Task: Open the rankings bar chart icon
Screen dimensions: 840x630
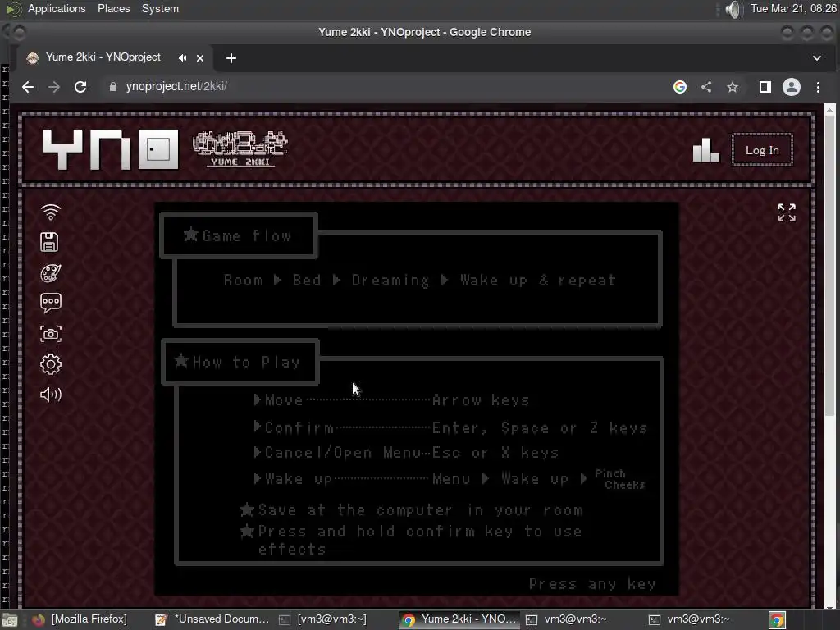Action: pos(706,150)
